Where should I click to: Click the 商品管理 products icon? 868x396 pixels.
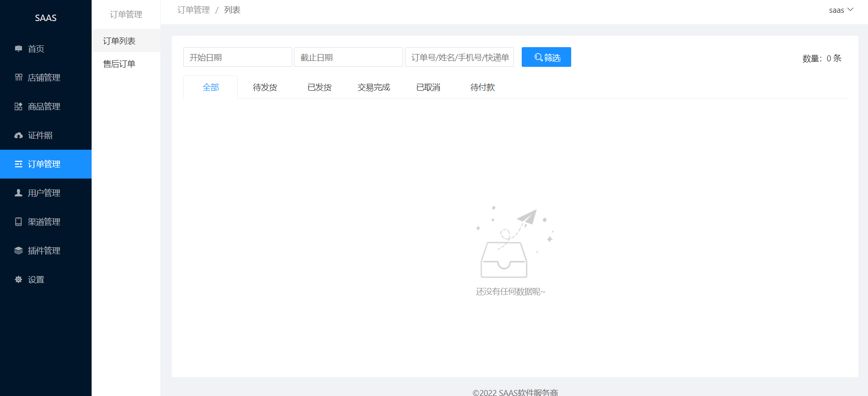tap(18, 106)
